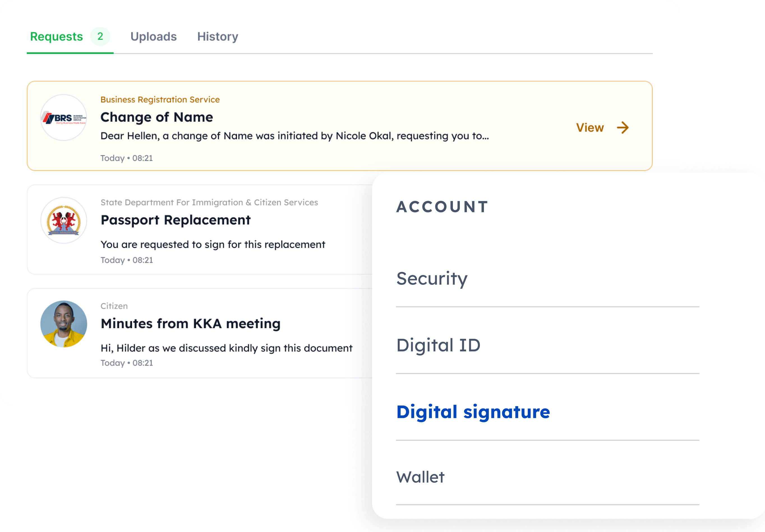The width and height of the screenshot is (765, 532).
Task: Click the Requests count badge showing 2
Action: (100, 37)
